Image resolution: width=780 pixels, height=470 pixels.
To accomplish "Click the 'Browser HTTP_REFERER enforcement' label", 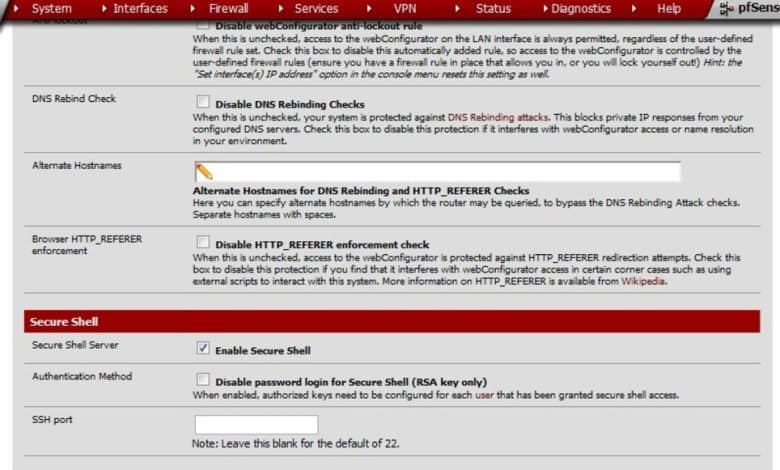I will [x=87, y=245].
